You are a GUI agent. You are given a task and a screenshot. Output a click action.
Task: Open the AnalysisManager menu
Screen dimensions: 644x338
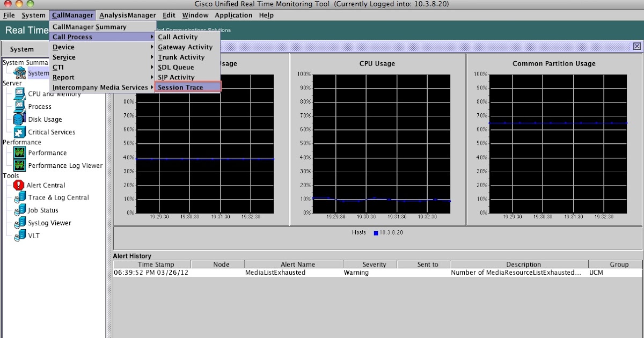[x=128, y=16]
